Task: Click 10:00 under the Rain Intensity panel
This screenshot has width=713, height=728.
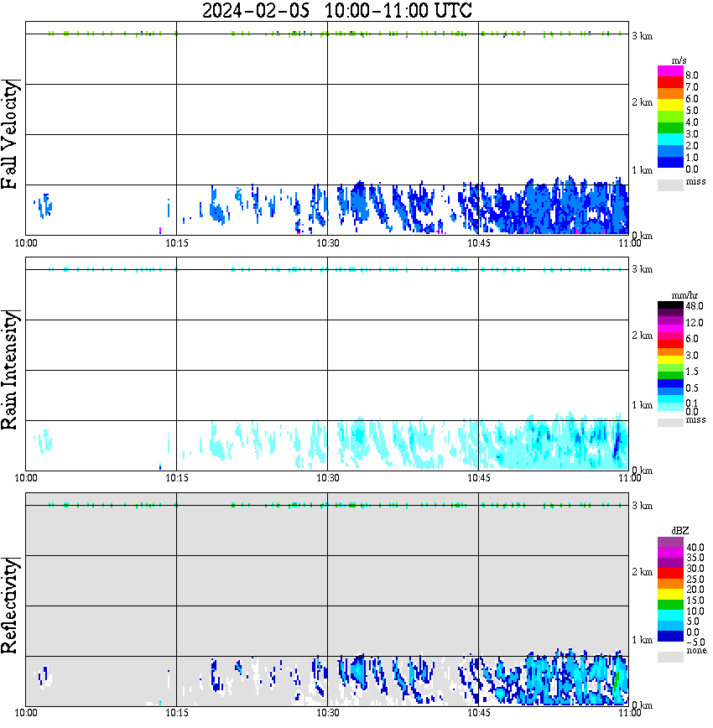Action: 26,478
